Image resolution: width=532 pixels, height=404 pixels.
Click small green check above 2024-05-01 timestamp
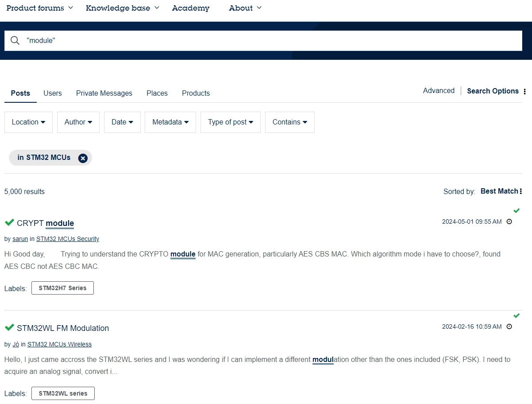coord(517,210)
